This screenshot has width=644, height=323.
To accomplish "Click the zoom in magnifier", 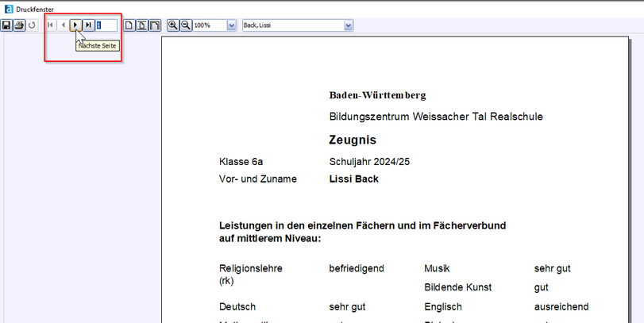I will [x=173, y=25].
